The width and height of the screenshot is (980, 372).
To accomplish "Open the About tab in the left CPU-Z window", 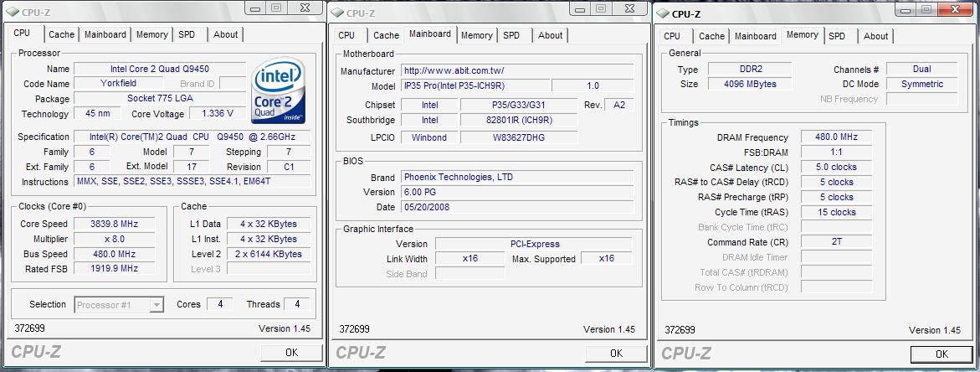I will click(226, 34).
